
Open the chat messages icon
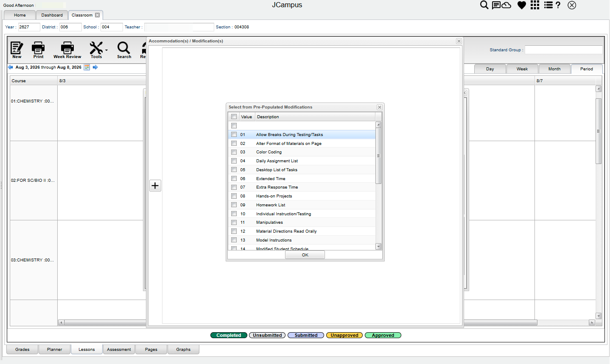(x=496, y=5)
